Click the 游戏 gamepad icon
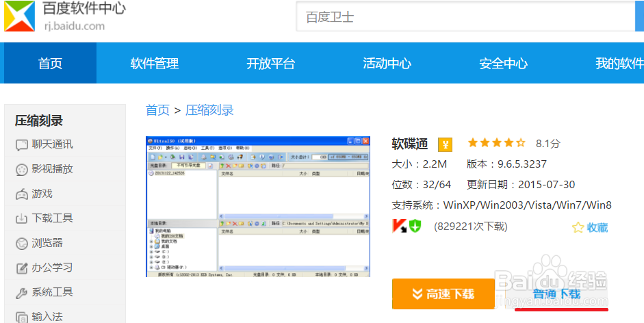The image size is (644, 323). pyautogui.click(x=21, y=194)
